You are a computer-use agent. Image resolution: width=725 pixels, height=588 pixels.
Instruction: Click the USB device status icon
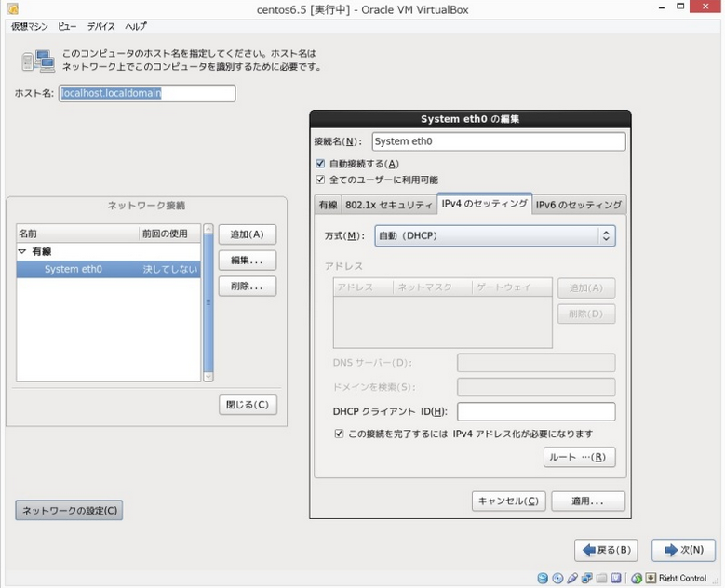point(572,578)
